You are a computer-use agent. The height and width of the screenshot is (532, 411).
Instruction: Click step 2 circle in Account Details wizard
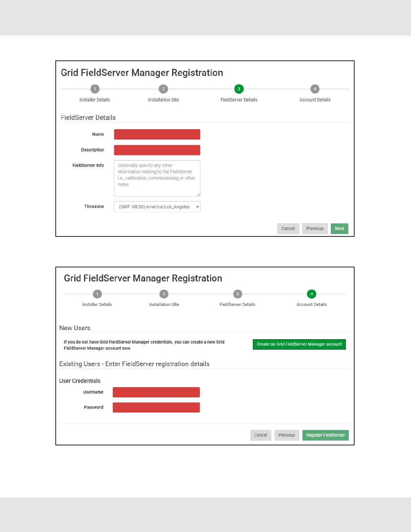tap(164, 294)
